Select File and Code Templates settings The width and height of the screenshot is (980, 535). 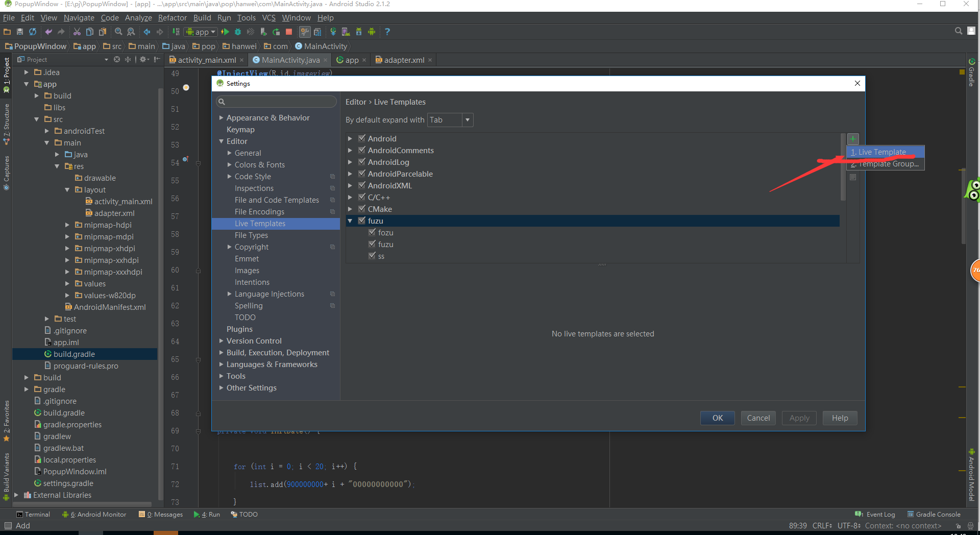[x=277, y=200]
